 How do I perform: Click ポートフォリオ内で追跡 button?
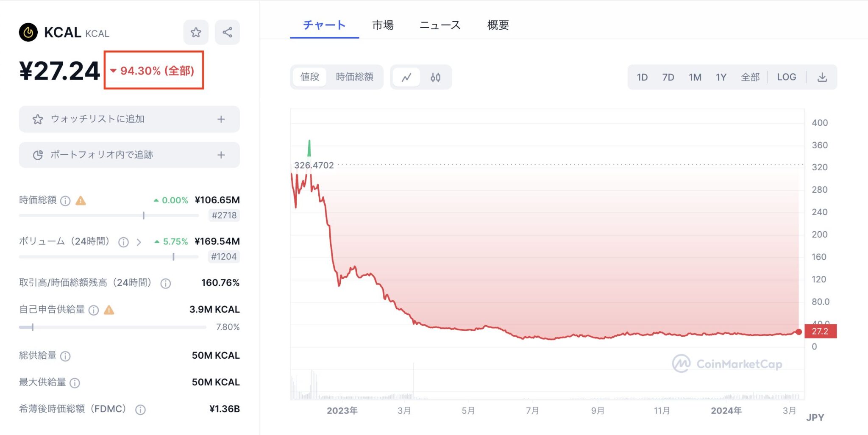tap(129, 155)
